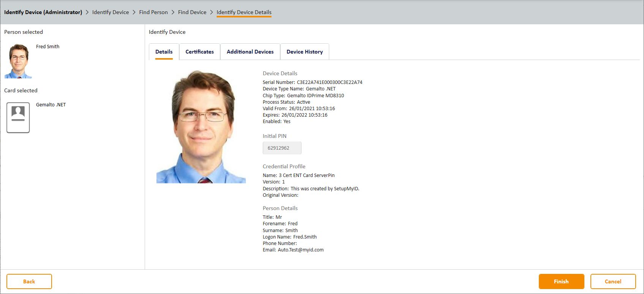Click the Cancel button
Screen dimensions: 644x294
point(612,281)
